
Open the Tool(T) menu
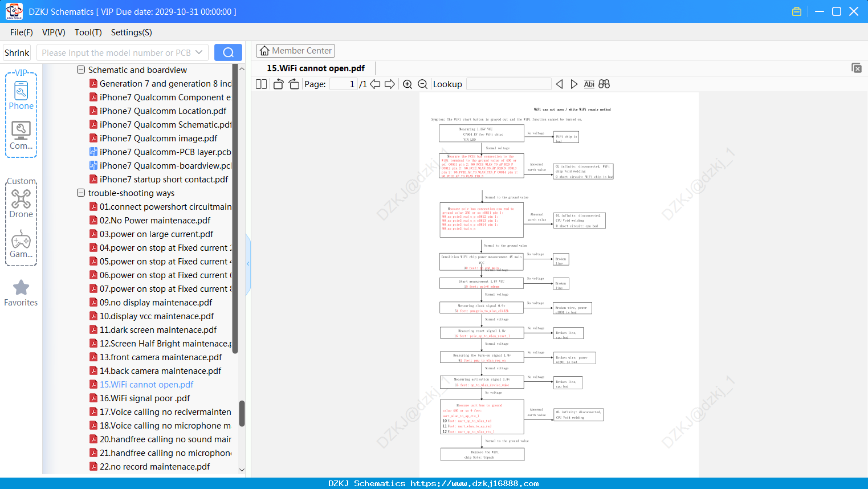[88, 32]
